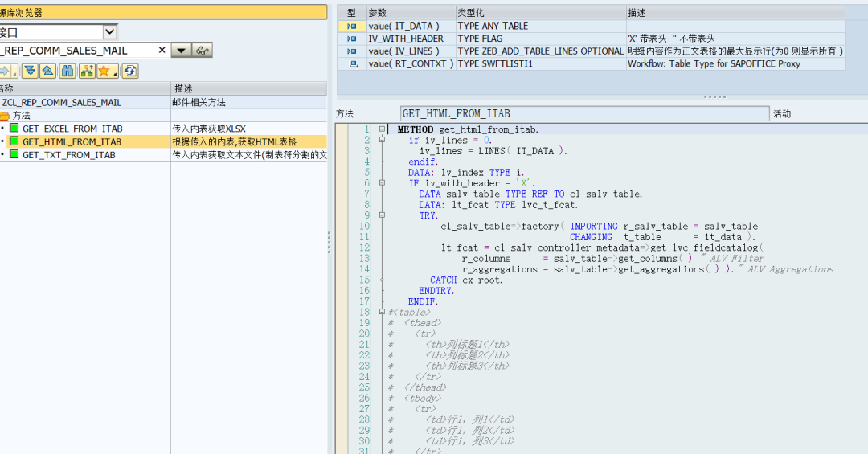Click the 描述 header in object tree
Viewport: 868px width, 454px height.
click(248, 88)
